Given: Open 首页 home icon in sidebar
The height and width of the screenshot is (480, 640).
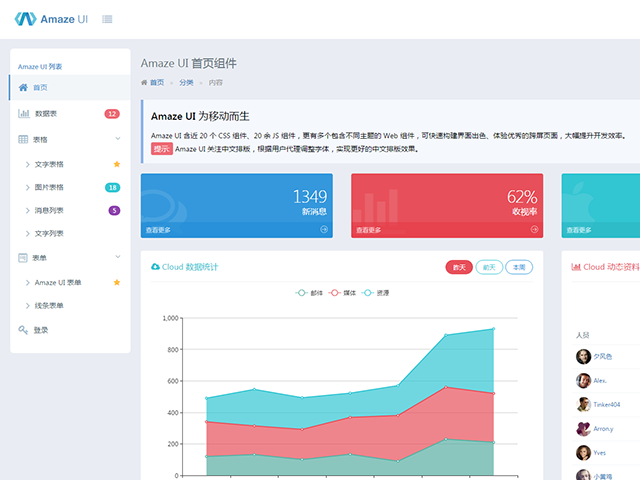Looking at the screenshot, I should [x=23, y=87].
